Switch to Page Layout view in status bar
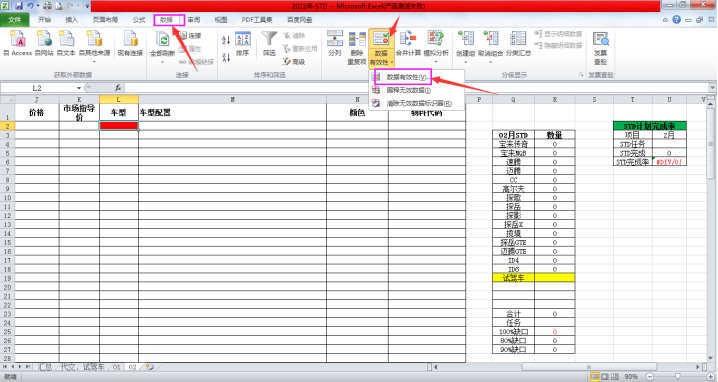Screen dimensions: 718x382 click(604, 377)
